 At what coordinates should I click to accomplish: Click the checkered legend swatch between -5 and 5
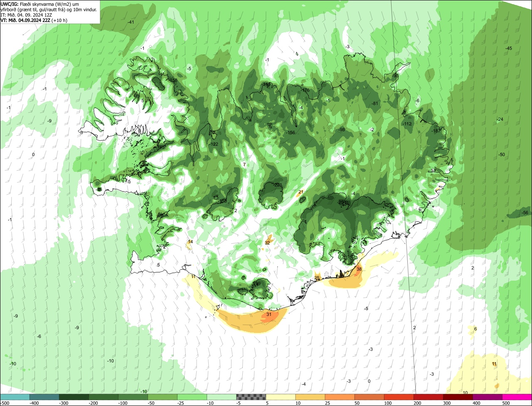(251, 397)
